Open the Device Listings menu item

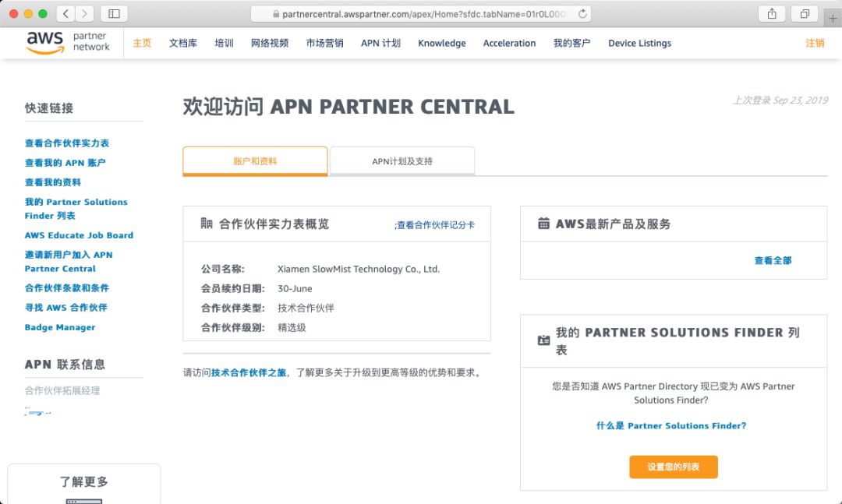tap(639, 44)
